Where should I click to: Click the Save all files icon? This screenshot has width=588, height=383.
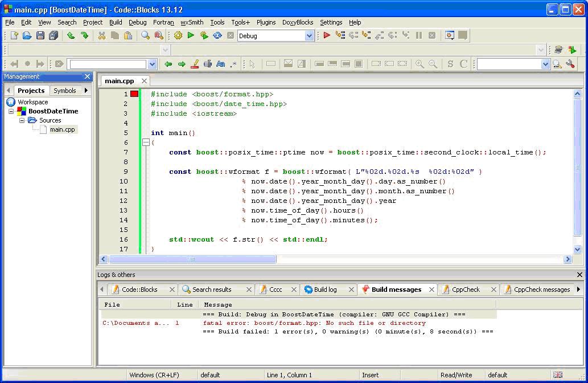pos(54,36)
